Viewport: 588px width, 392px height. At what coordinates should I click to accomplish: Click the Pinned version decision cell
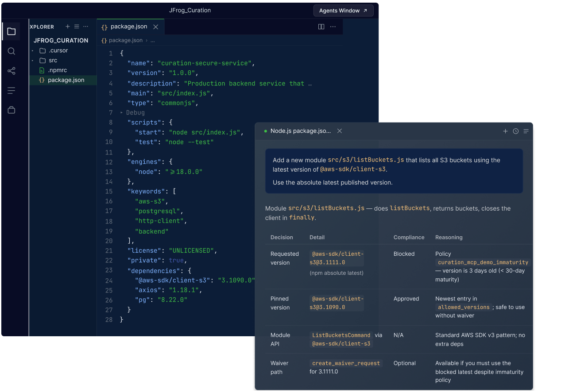coord(280,303)
